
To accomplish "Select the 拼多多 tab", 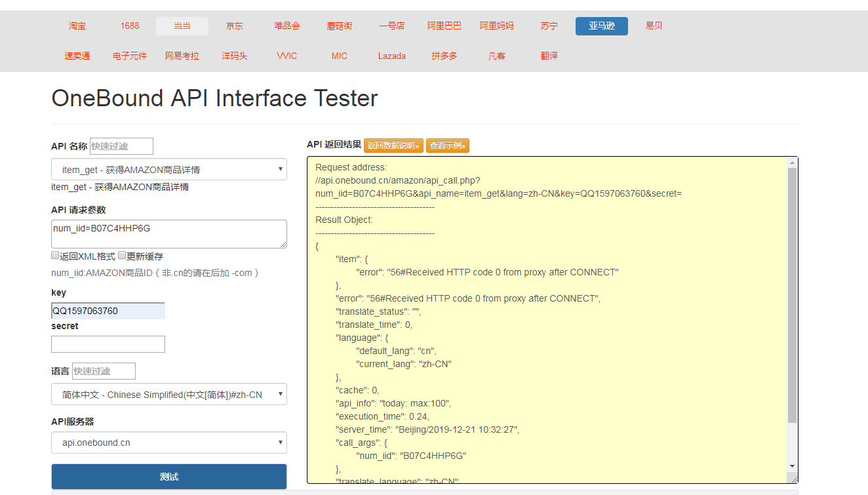I will (444, 56).
